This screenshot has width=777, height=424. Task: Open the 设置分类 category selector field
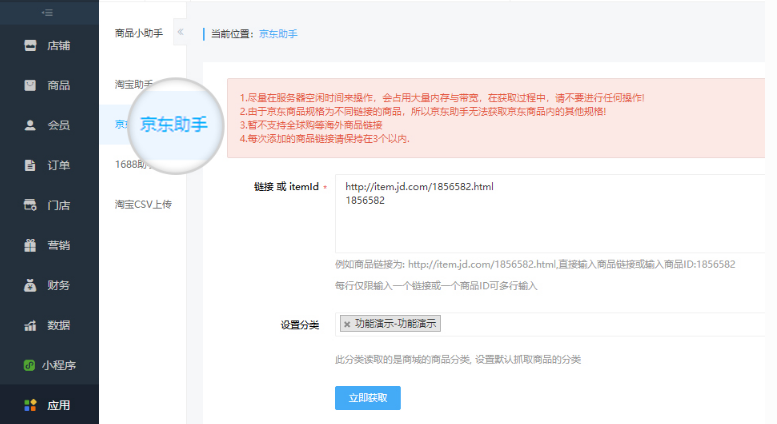pyautogui.click(x=550, y=324)
